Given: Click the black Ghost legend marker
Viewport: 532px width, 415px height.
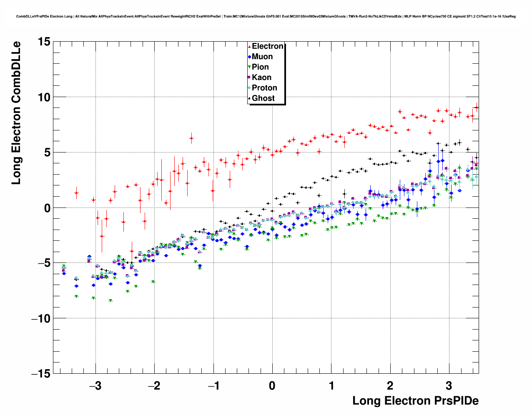Looking at the screenshot, I should tap(249, 98).
